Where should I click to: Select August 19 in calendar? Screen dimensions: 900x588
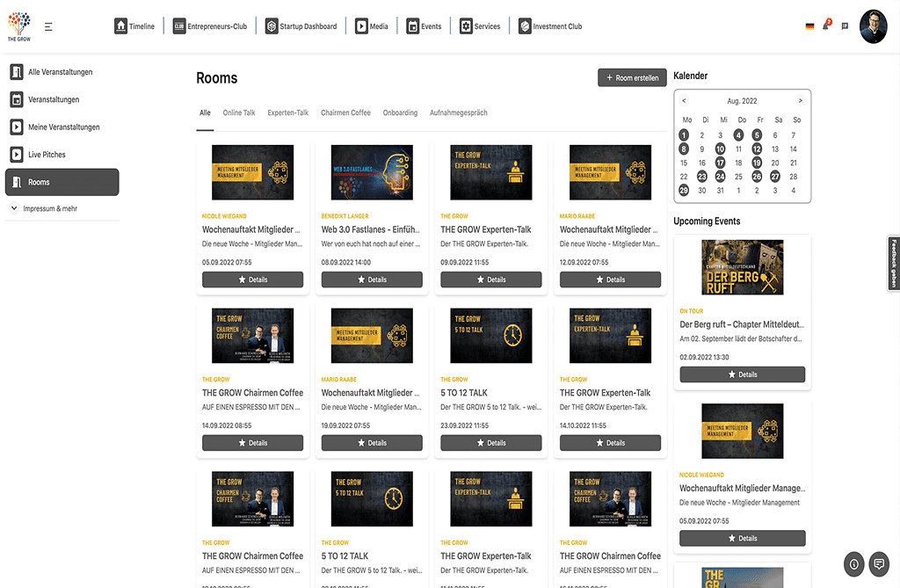point(757,163)
